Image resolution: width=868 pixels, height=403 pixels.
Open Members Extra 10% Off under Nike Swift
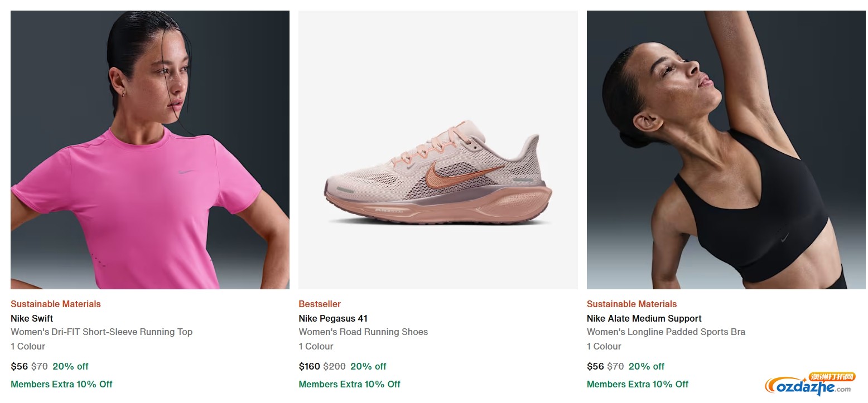point(61,384)
